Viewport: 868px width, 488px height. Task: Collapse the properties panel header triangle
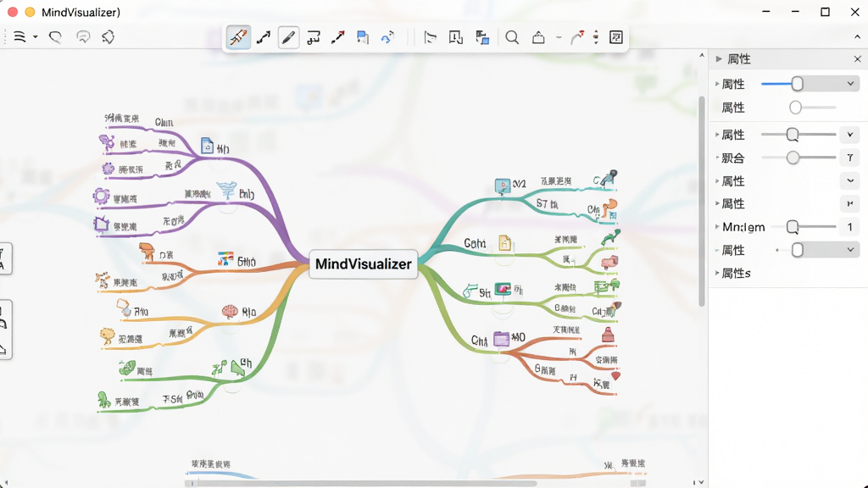pos(719,58)
